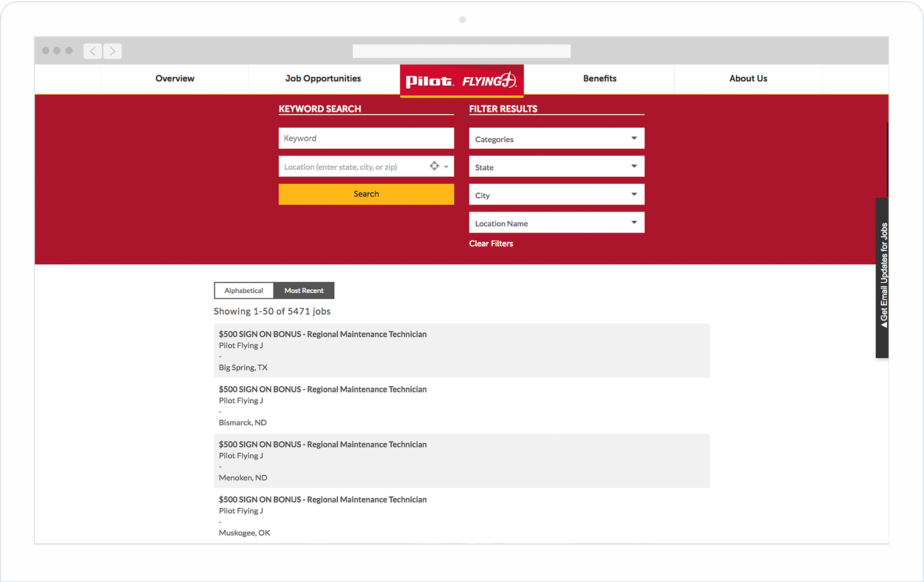
Task: Click the FILTER RESULTS heading
Action: pos(503,109)
